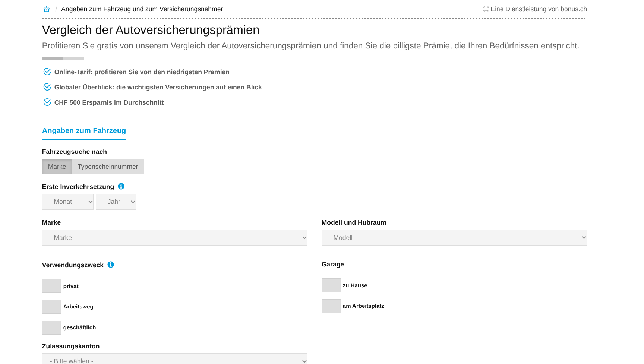644x364 pixels.
Task: Switch vehicle search to Marke
Action: pyautogui.click(x=57, y=167)
